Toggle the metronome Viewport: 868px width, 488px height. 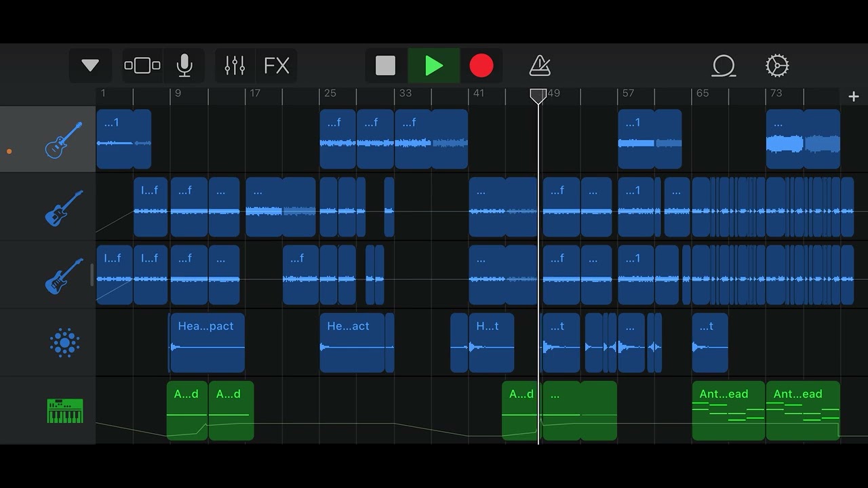tap(540, 66)
